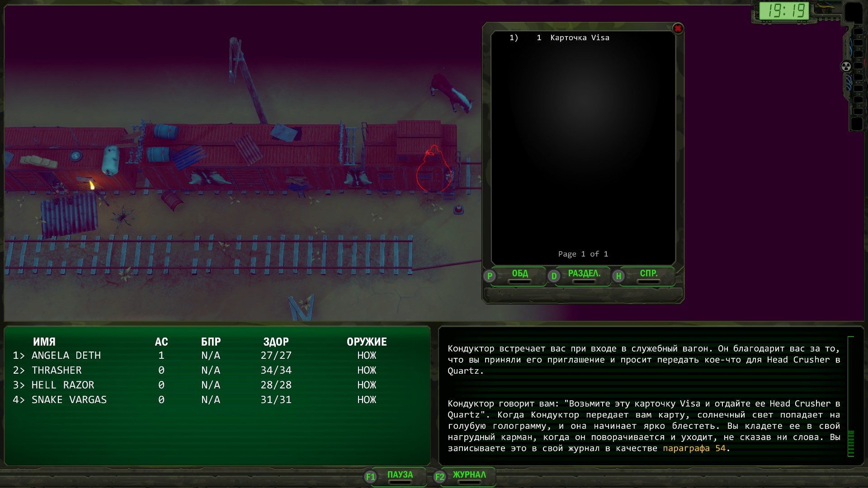Viewport: 868px width, 488px height.
Task: Click the F2 key icon
Action: click(439, 477)
